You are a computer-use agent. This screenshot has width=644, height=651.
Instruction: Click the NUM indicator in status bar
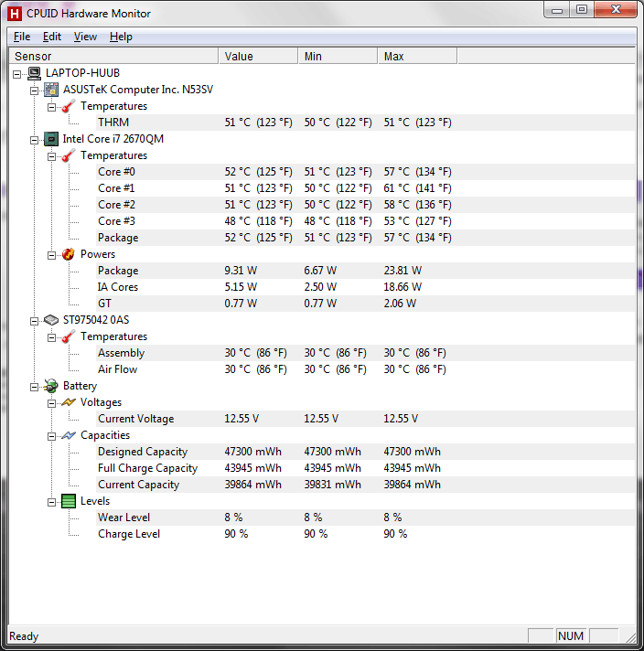click(571, 636)
